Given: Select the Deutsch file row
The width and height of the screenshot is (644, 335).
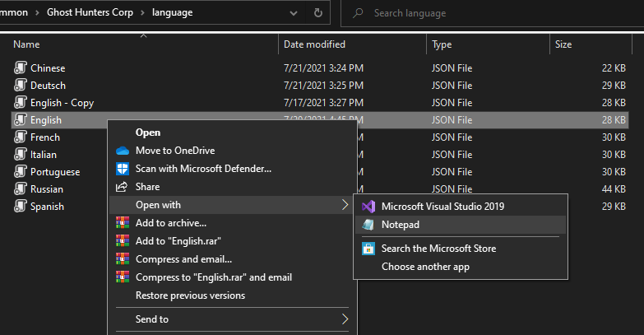Looking at the screenshot, I should [x=48, y=86].
